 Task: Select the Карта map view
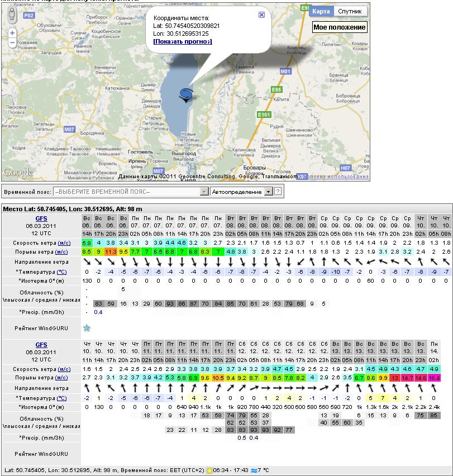pos(321,11)
